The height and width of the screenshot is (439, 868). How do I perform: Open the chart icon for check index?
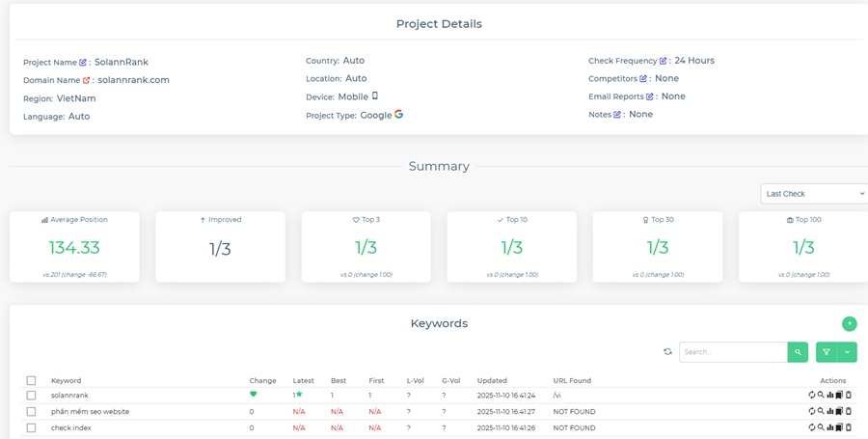pyautogui.click(x=829, y=427)
